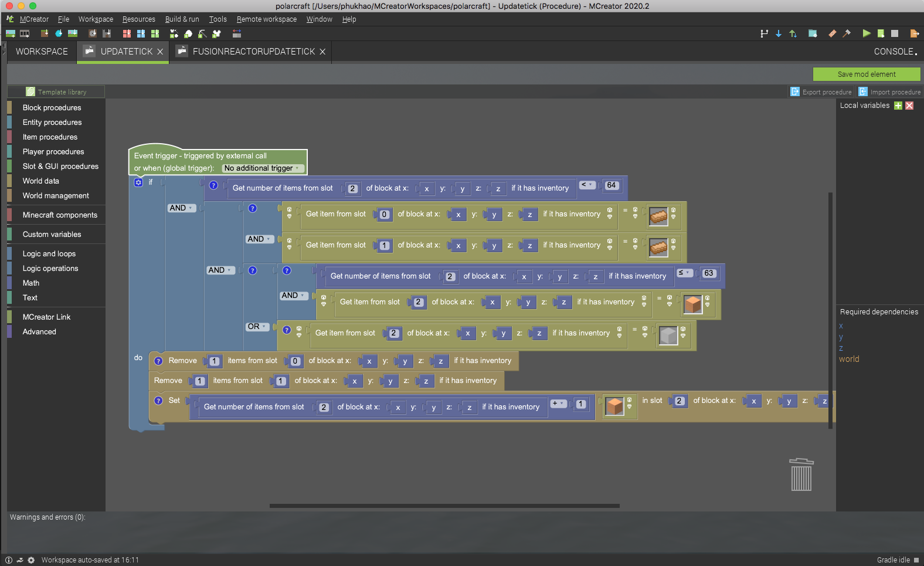Click the iron block item selector thumbnail

pos(668,335)
